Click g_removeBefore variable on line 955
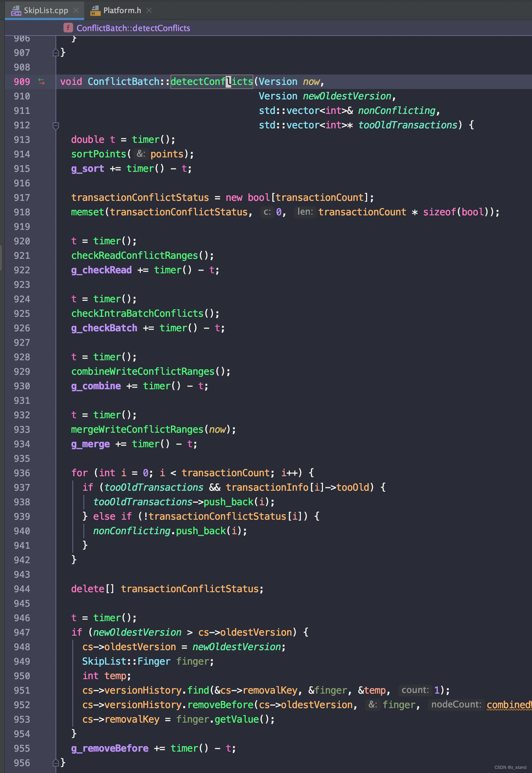Screen dimensions: 532x773 (x=110, y=748)
